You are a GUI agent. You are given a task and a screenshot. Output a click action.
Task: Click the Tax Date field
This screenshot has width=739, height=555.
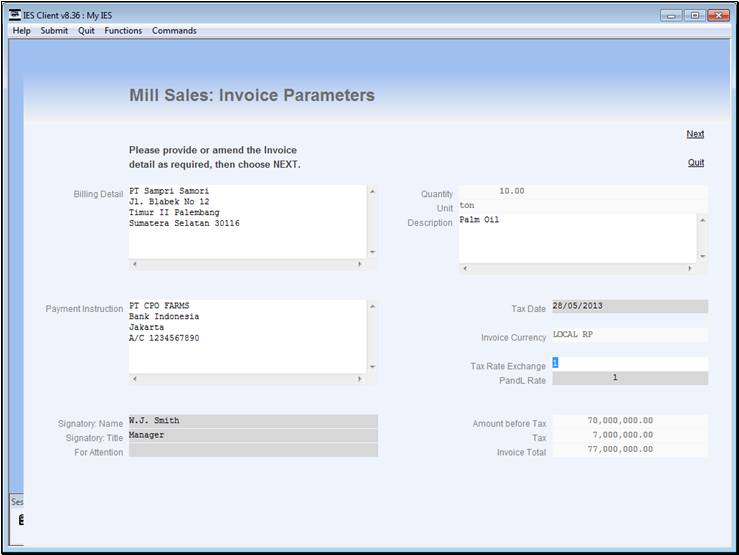click(630, 306)
